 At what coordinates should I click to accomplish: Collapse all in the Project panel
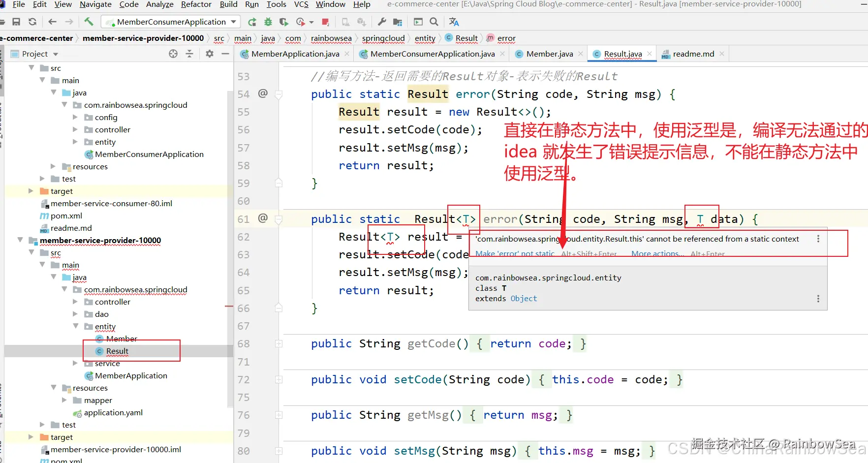(x=189, y=54)
